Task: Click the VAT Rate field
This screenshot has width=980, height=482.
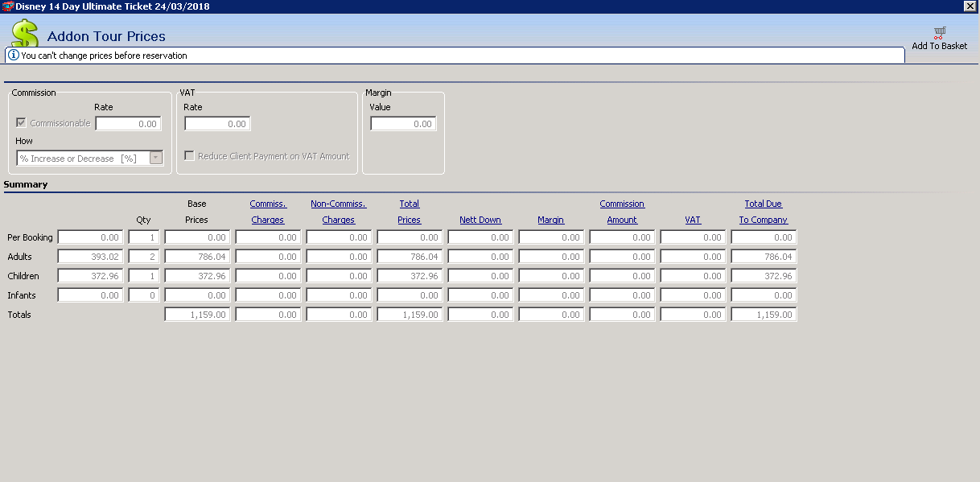Action: point(217,124)
